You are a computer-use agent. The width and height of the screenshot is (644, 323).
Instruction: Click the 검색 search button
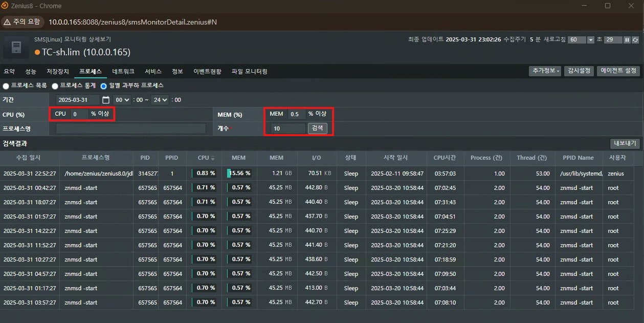[x=317, y=128]
